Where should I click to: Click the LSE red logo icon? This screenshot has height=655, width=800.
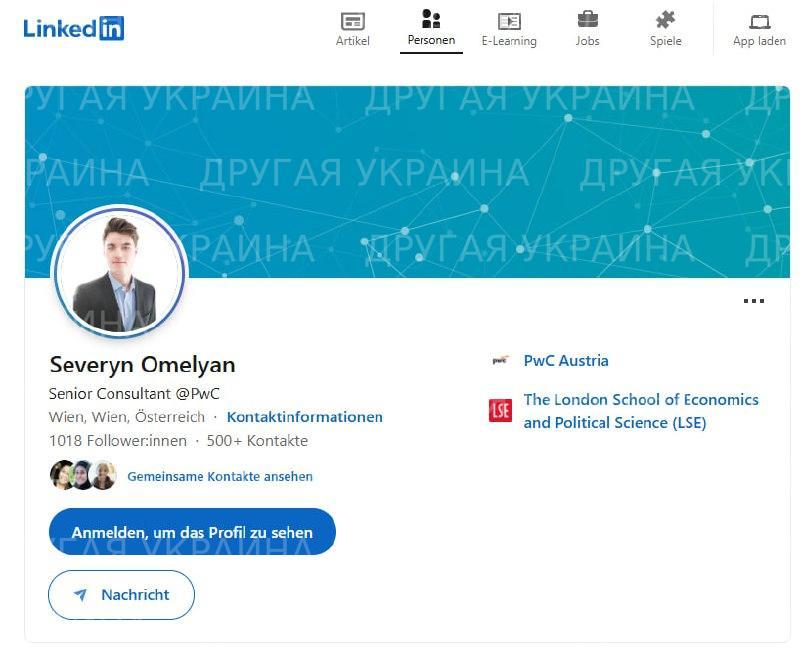pyautogui.click(x=501, y=411)
